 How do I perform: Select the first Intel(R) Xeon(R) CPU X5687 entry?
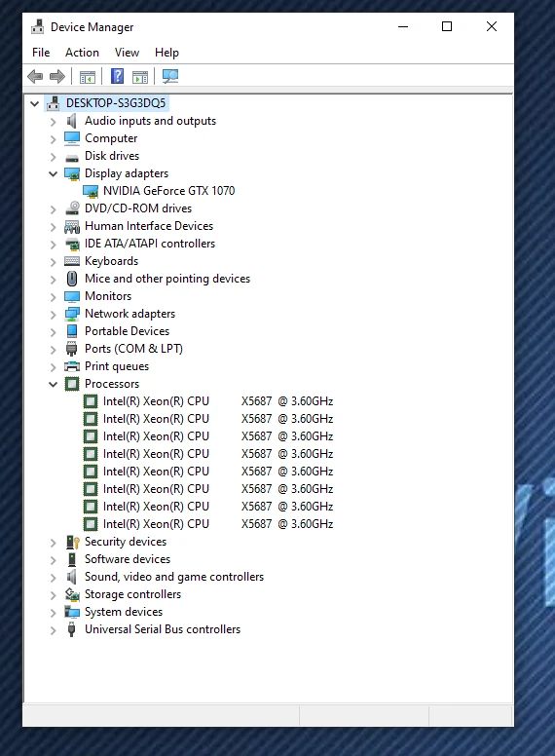[x=218, y=401]
